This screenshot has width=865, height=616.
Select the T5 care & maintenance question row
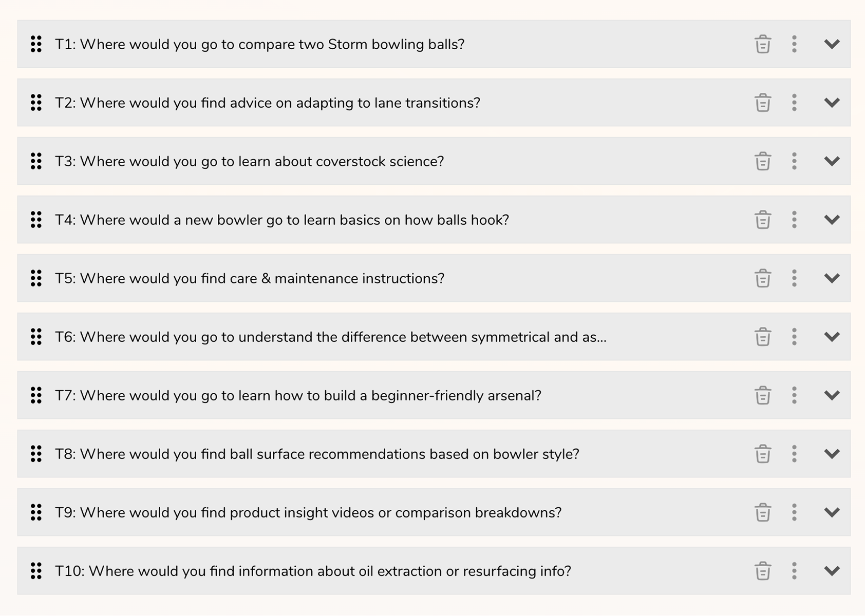pos(434,278)
